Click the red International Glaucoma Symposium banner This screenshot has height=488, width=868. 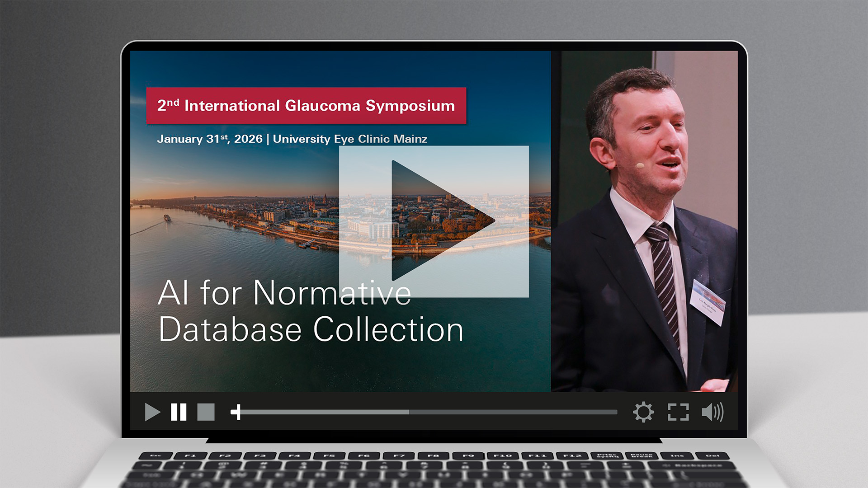pyautogui.click(x=306, y=106)
